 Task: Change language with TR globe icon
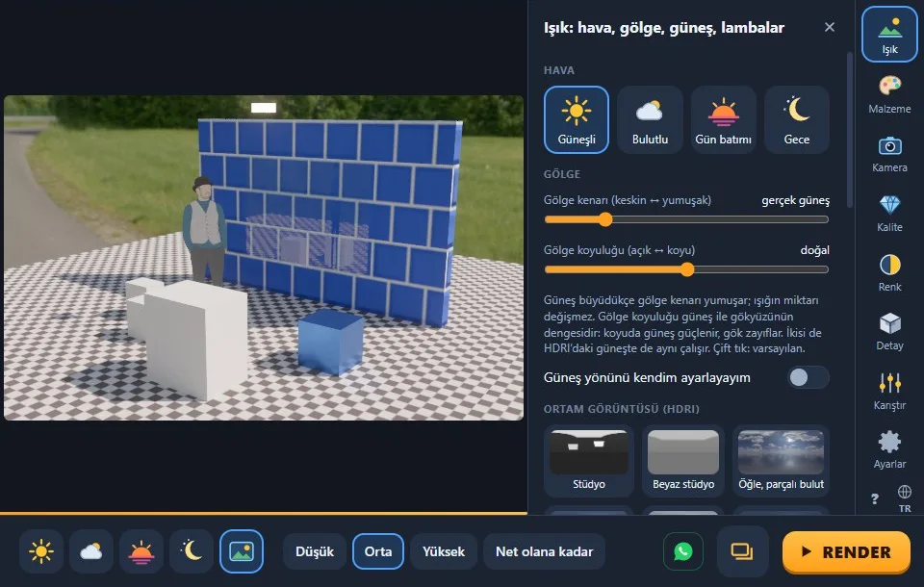click(905, 498)
